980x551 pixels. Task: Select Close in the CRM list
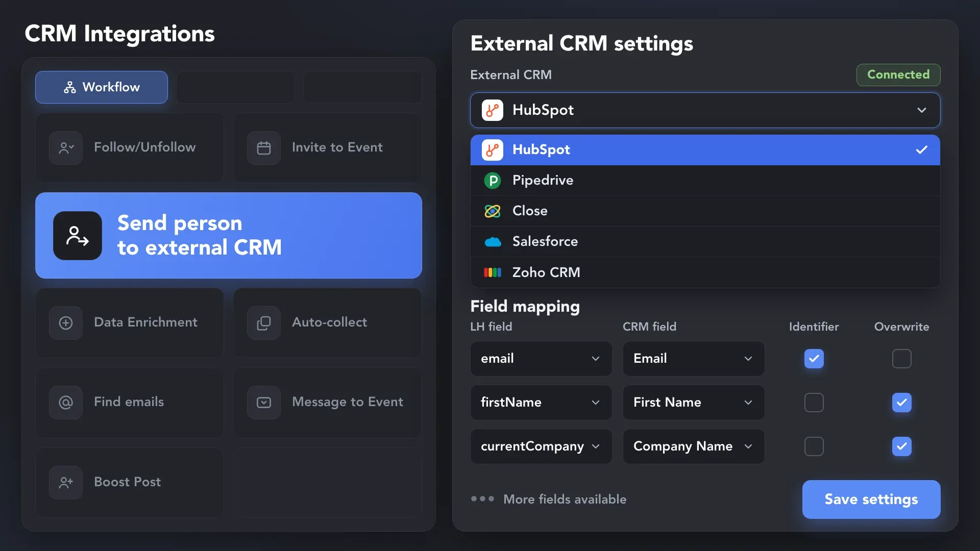click(705, 211)
